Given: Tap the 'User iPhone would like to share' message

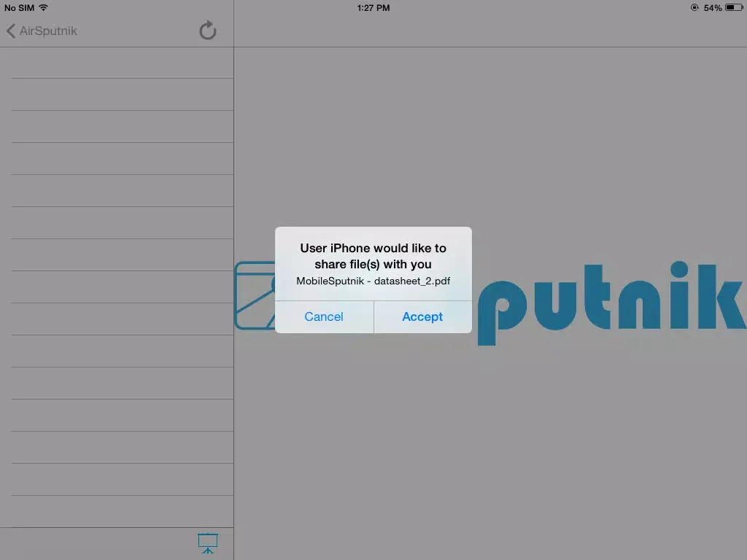Looking at the screenshot, I should (x=373, y=256).
